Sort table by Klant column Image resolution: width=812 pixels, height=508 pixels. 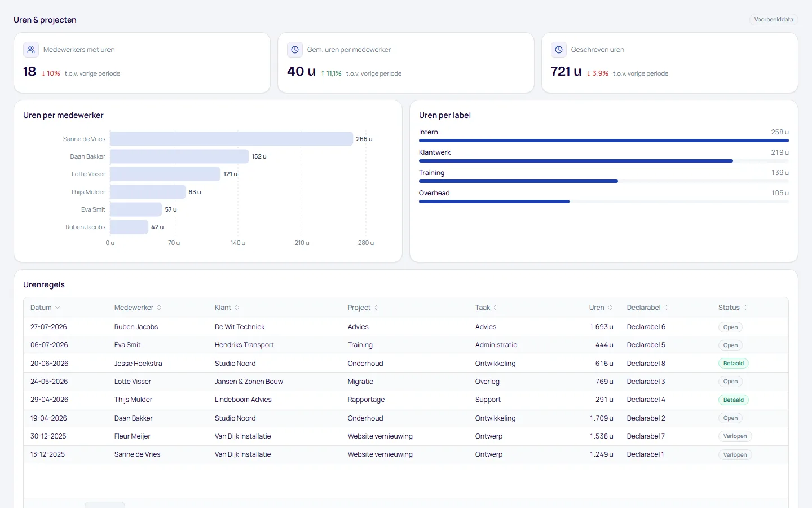(x=227, y=308)
